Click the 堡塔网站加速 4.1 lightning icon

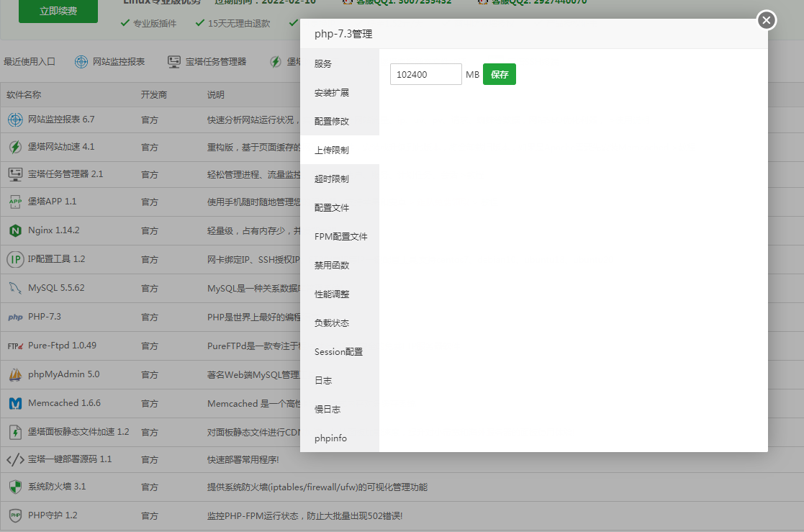pyautogui.click(x=15, y=148)
